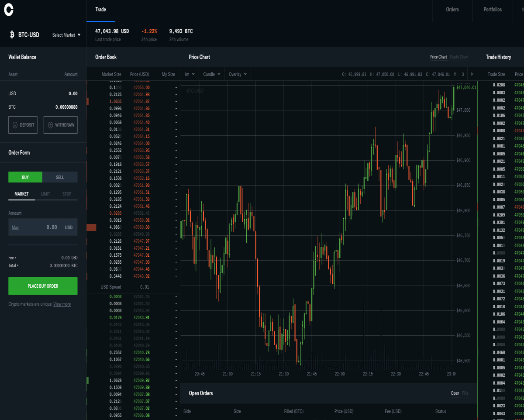Click My Size column header
This screenshot has width=524, height=420.
(168, 74)
